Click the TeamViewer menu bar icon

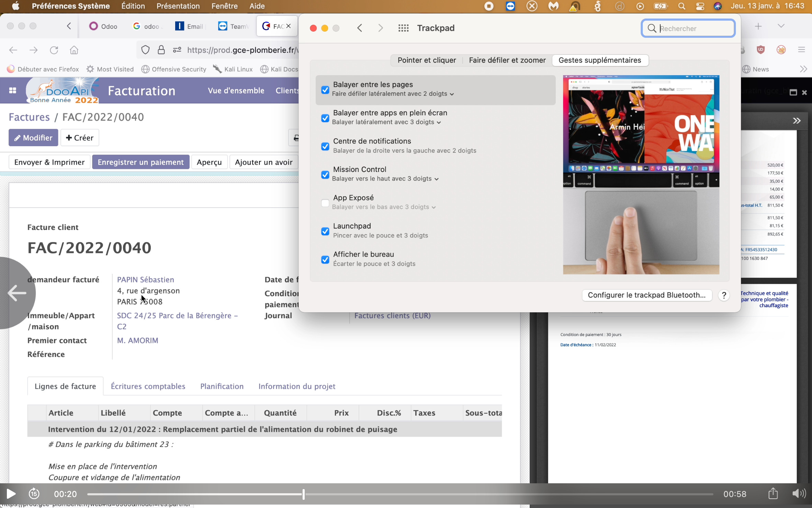click(x=510, y=6)
